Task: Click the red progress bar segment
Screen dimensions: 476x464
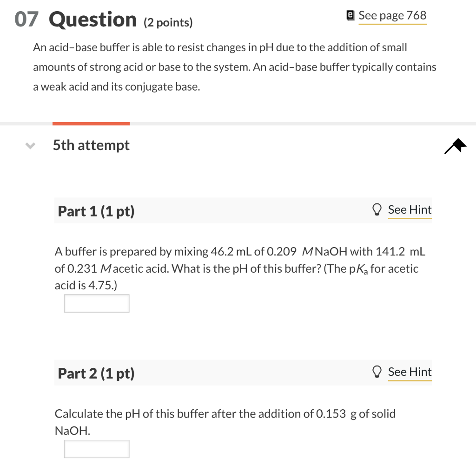Action: pyautogui.click(x=91, y=123)
